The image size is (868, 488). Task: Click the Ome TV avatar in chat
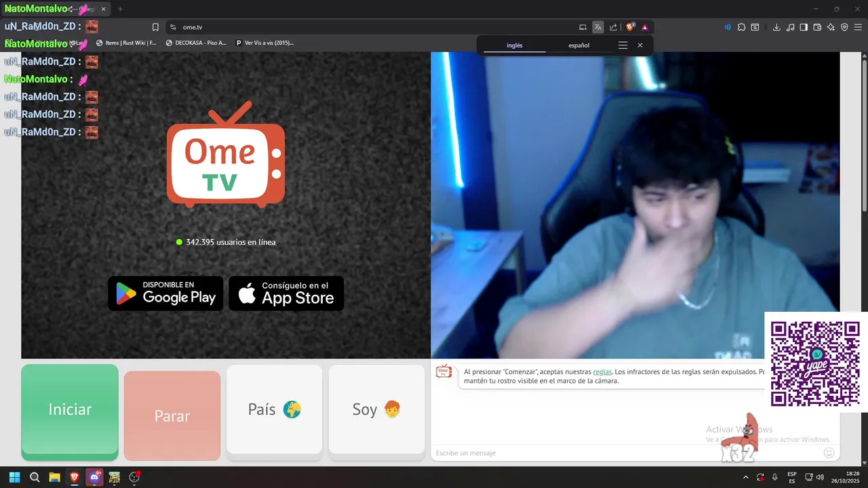click(443, 371)
